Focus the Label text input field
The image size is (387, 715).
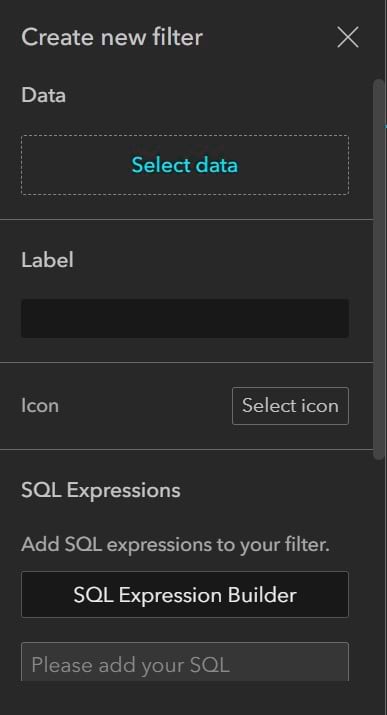[x=185, y=318]
